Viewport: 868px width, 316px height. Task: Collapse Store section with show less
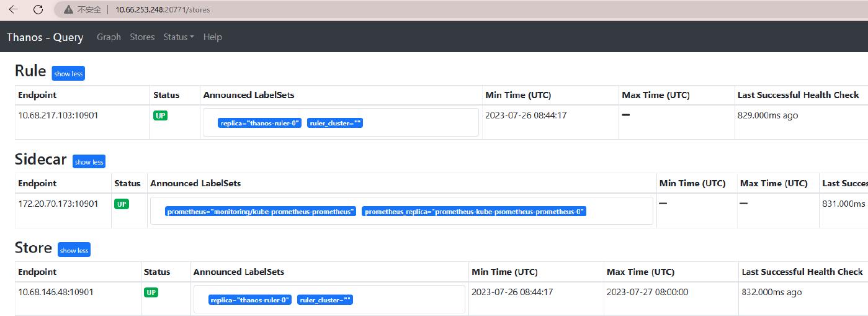click(x=74, y=250)
